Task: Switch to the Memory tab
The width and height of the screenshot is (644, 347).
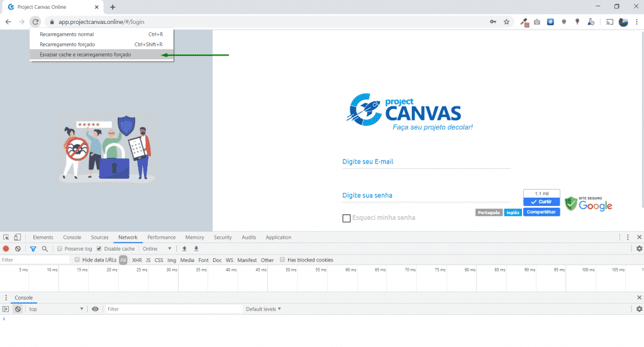Action: click(195, 237)
